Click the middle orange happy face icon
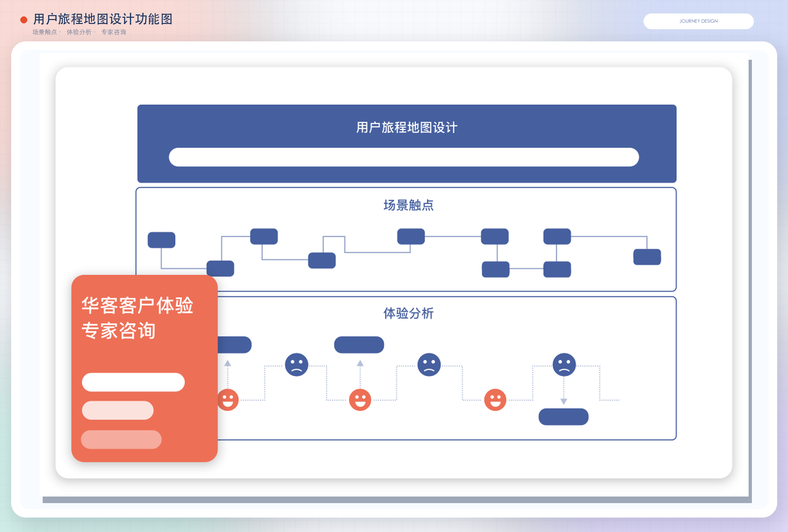Viewport: 788px width, 532px height. [x=360, y=400]
